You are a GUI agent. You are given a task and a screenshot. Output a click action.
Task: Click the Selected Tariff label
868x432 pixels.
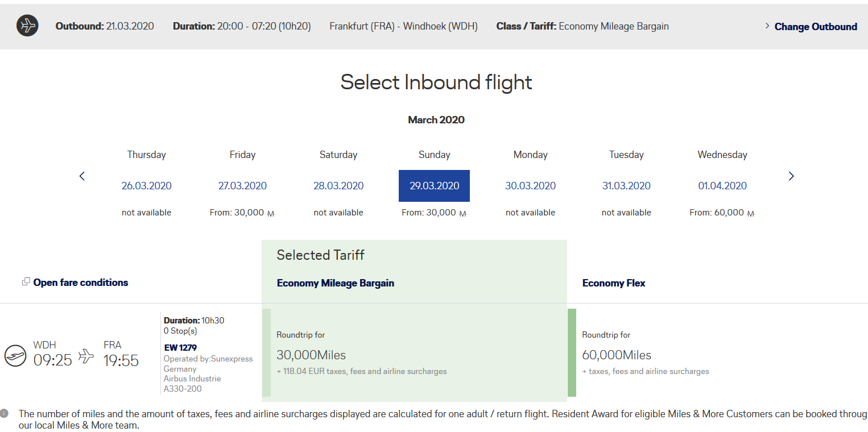pyautogui.click(x=320, y=255)
